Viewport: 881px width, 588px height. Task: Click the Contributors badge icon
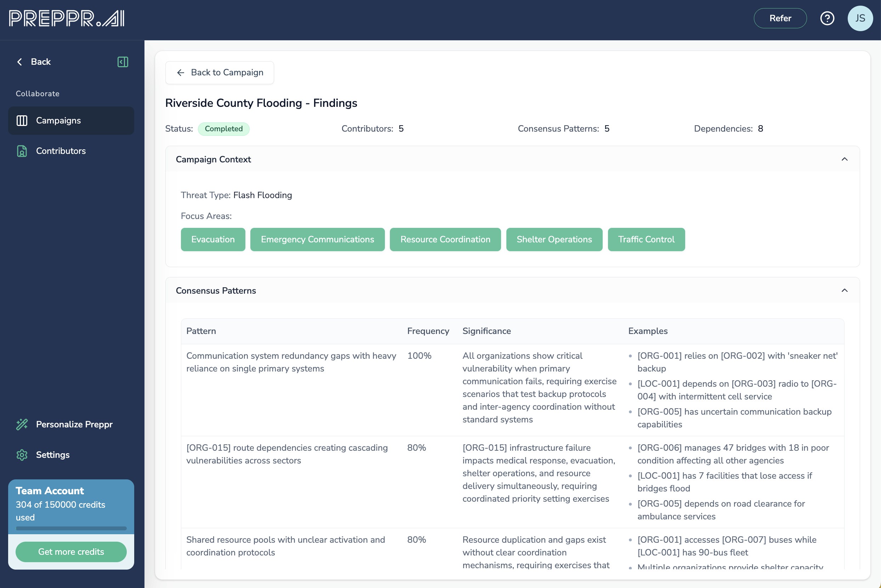(22, 151)
